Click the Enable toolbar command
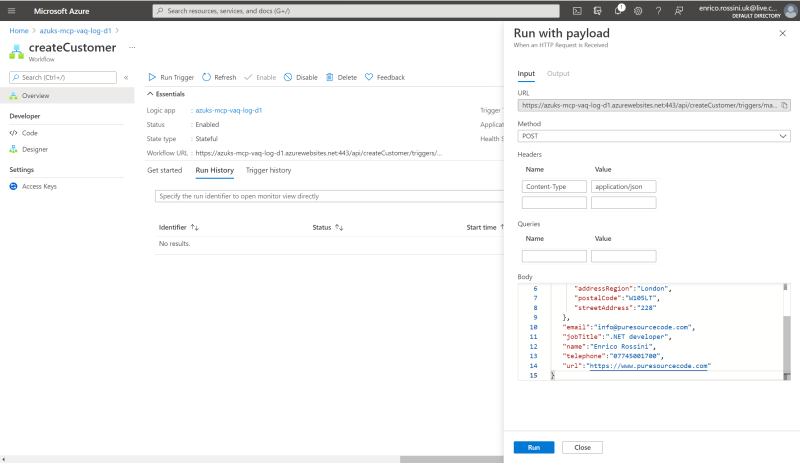The height and width of the screenshot is (463, 800). coord(260,78)
